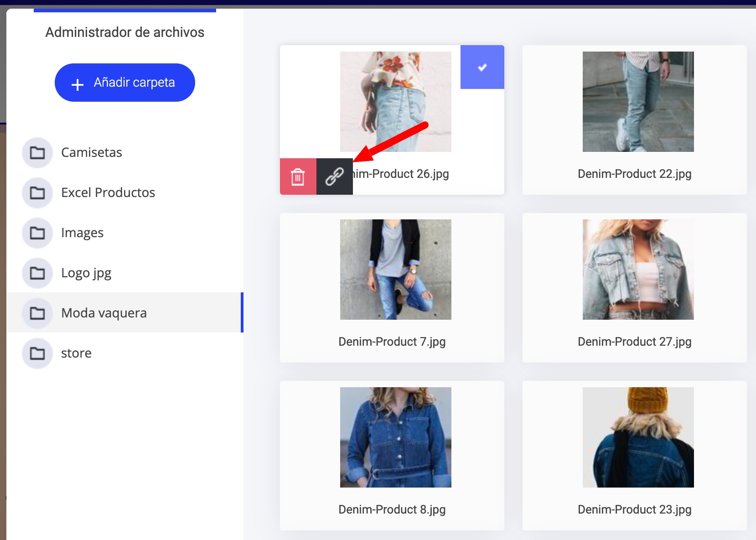This screenshot has width=756, height=540.
Task: Click the Camisetas folder icon
Action: tap(37, 152)
